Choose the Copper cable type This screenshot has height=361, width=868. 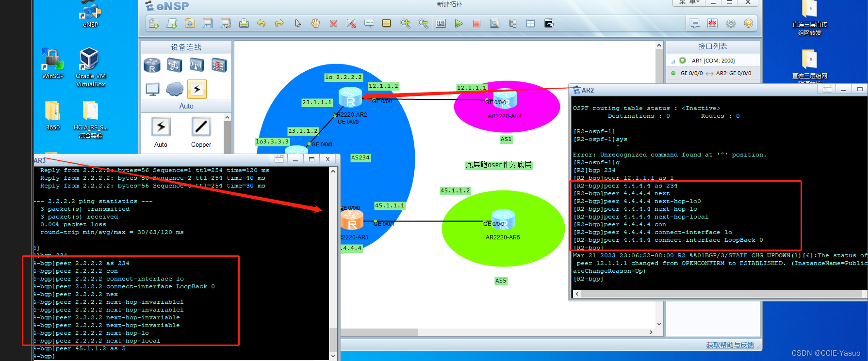(x=201, y=132)
